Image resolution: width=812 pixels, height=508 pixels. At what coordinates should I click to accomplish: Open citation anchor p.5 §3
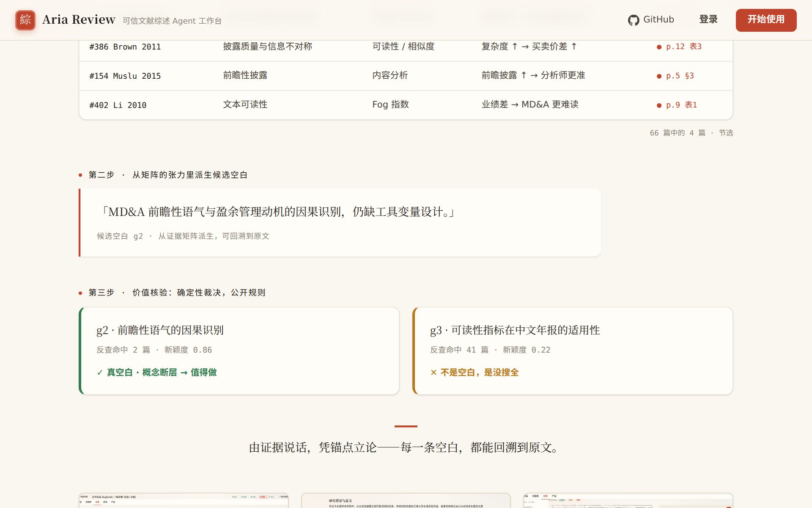click(x=675, y=76)
